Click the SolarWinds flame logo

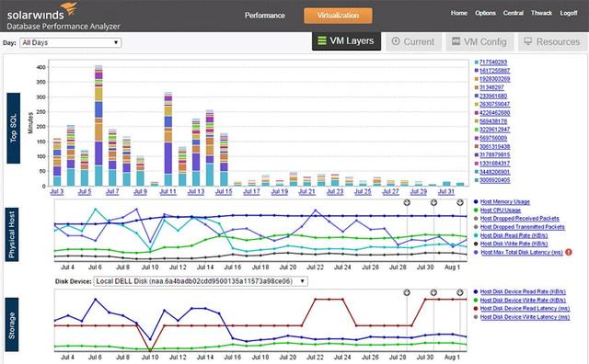click(70, 9)
